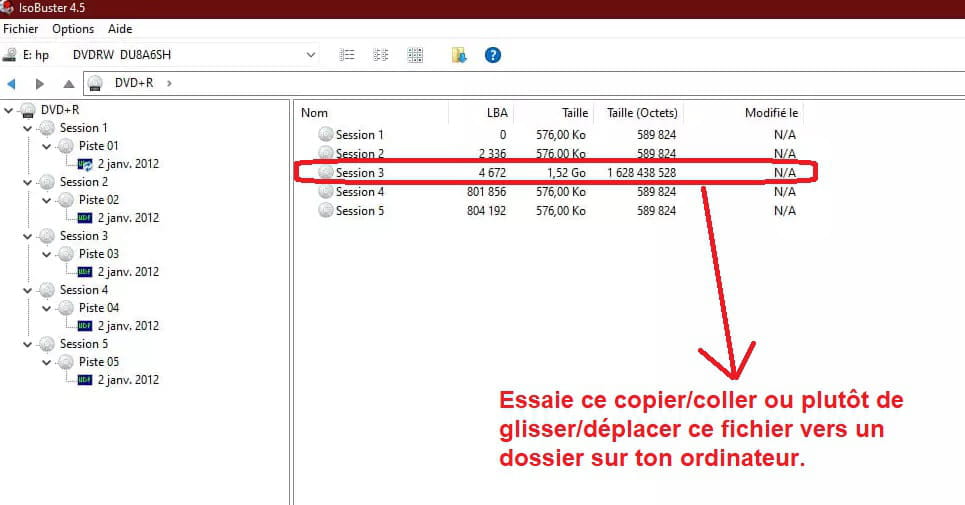
Task: Collapse Session 5 in the tree
Action: tap(28, 344)
